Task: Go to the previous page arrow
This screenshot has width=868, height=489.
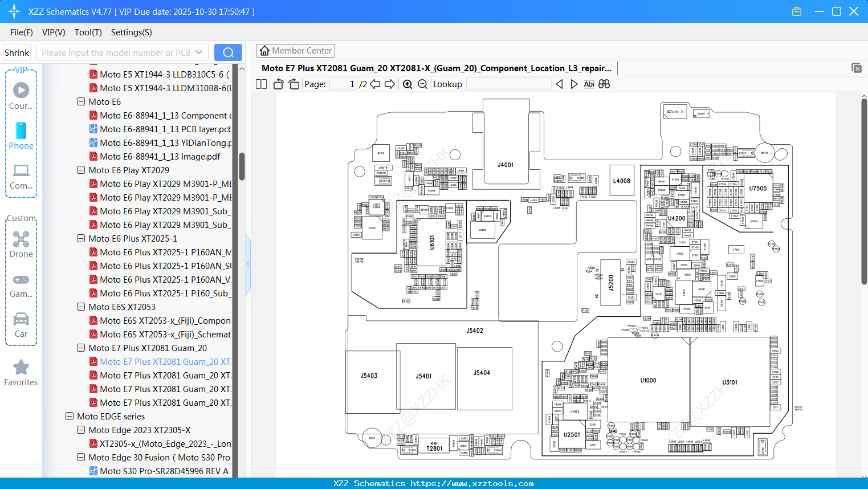Action: coord(375,84)
